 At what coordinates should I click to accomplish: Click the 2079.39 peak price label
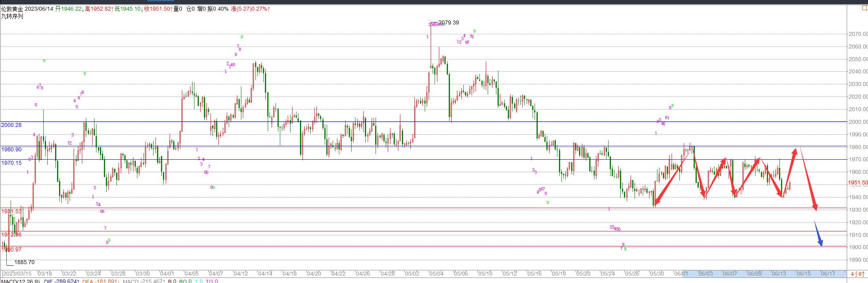pos(448,22)
